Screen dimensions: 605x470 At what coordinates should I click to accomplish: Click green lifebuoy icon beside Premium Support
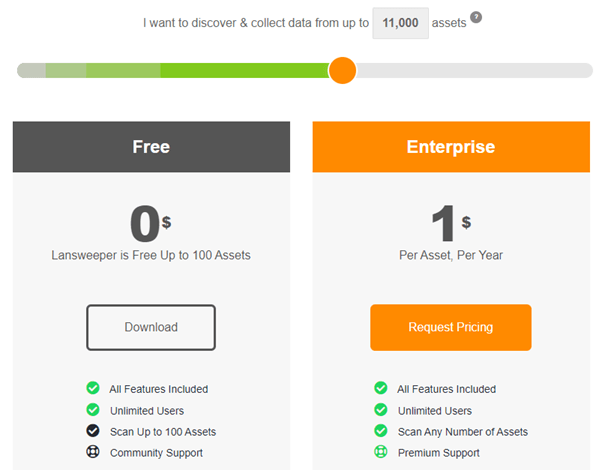(381, 451)
